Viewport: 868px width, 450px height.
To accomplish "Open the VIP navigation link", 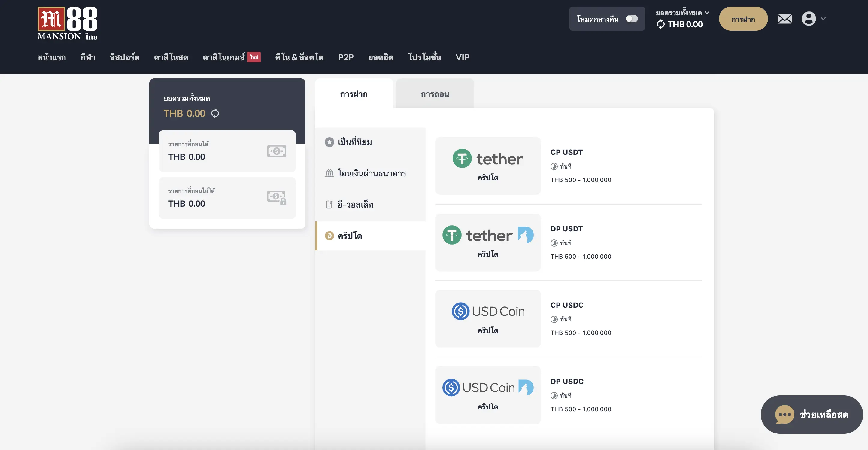I will pos(462,57).
